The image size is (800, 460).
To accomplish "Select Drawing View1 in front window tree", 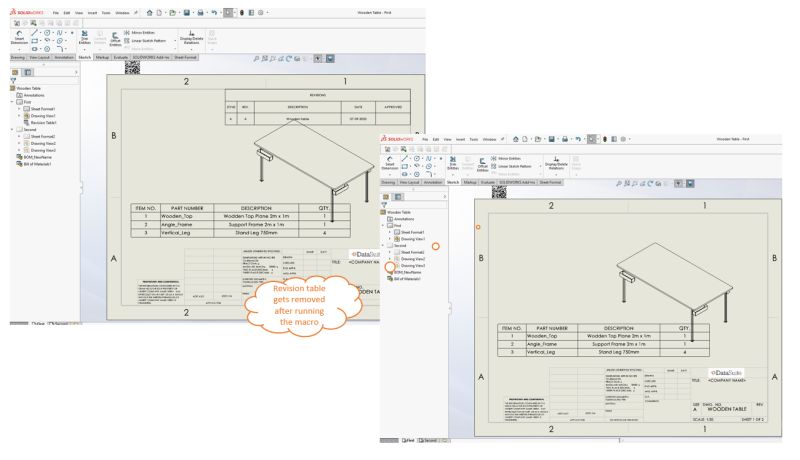I will coord(410,239).
